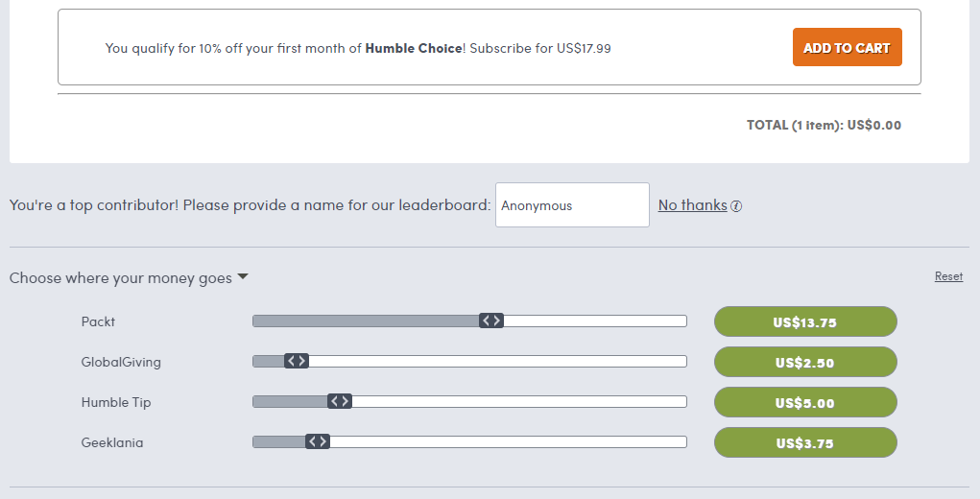Click the arrow next to Choose where your money goes
Viewport: 980px width, 499px height.
point(243,276)
